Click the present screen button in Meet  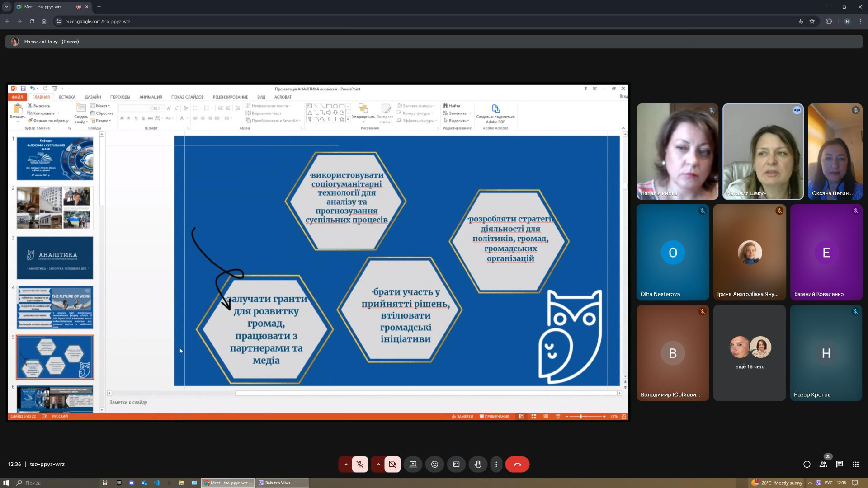click(x=413, y=464)
